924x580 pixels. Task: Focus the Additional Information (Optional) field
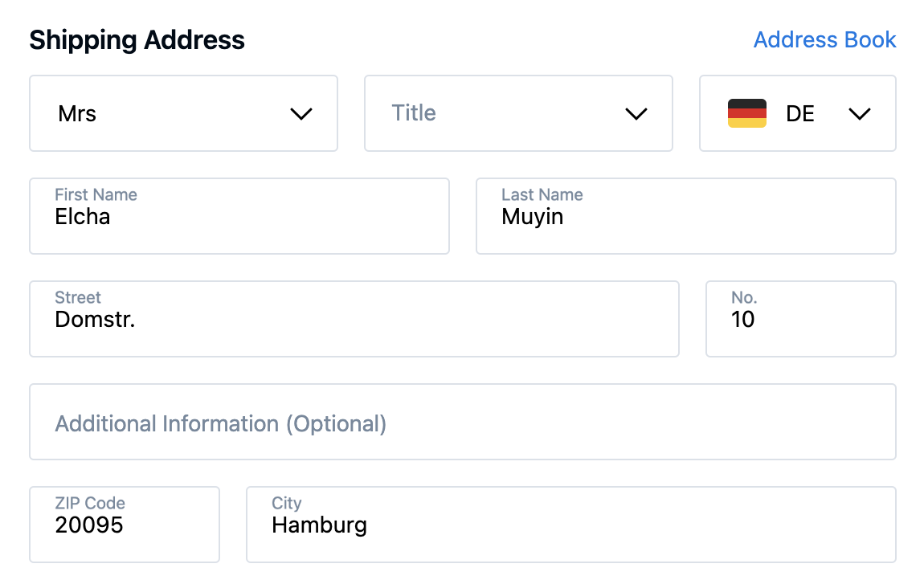(x=462, y=423)
